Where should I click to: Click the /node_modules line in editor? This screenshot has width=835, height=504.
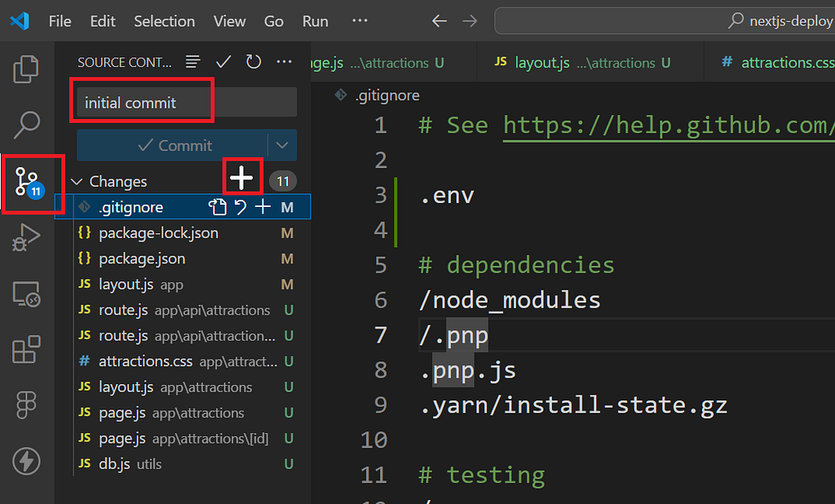click(510, 300)
